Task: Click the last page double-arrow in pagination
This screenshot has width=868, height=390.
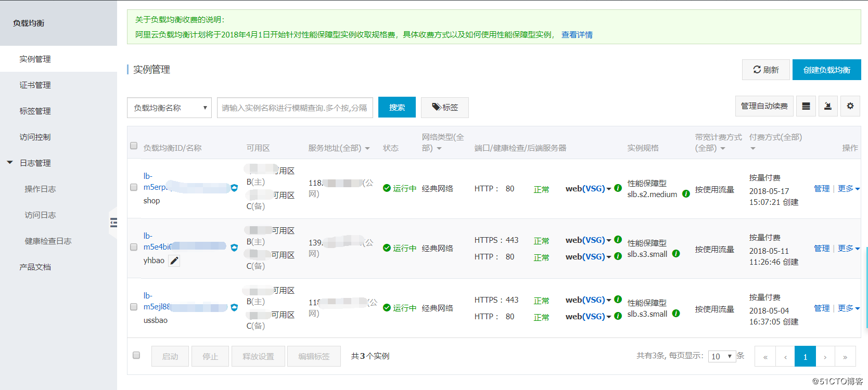Action: coord(845,356)
